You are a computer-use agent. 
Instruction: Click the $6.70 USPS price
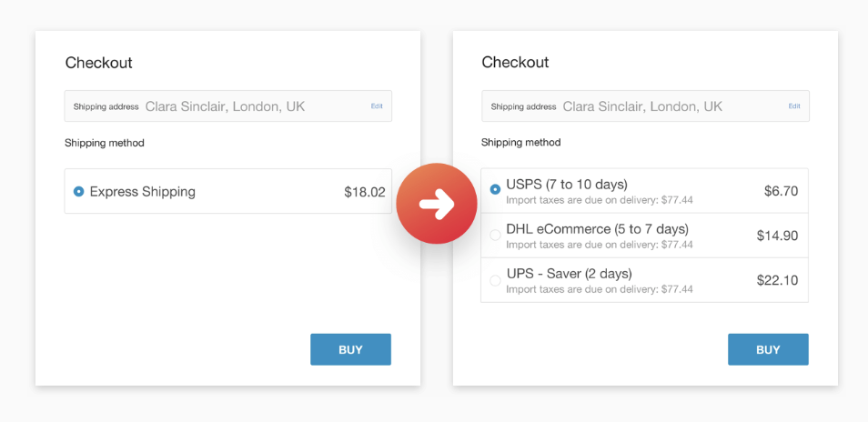pyautogui.click(x=781, y=191)
